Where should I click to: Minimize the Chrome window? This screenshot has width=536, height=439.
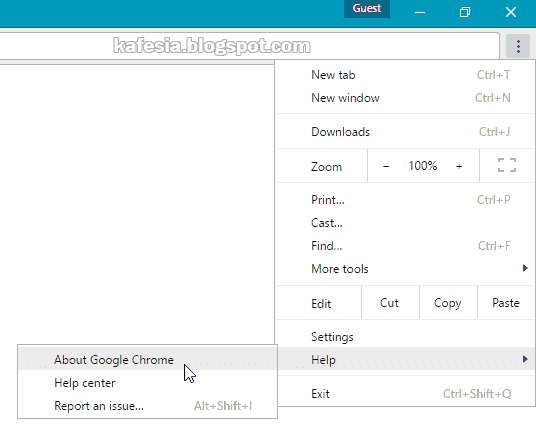click(420, 13)
